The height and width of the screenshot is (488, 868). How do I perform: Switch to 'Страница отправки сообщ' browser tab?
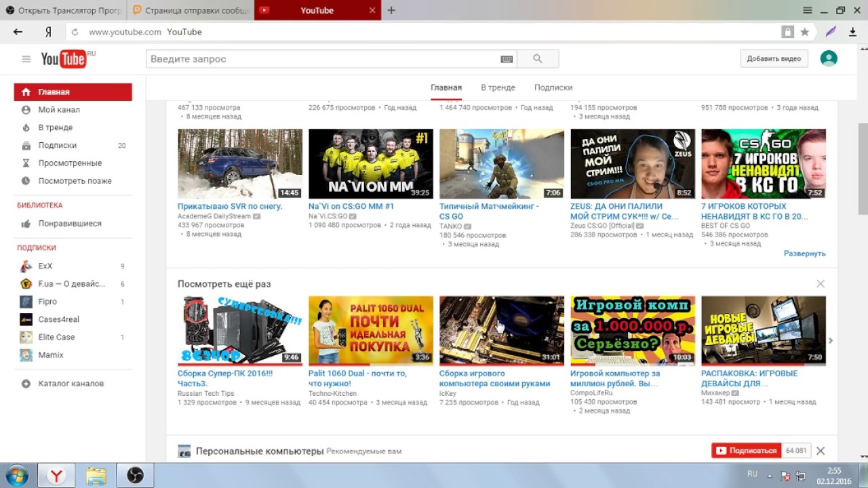point(191,10)
